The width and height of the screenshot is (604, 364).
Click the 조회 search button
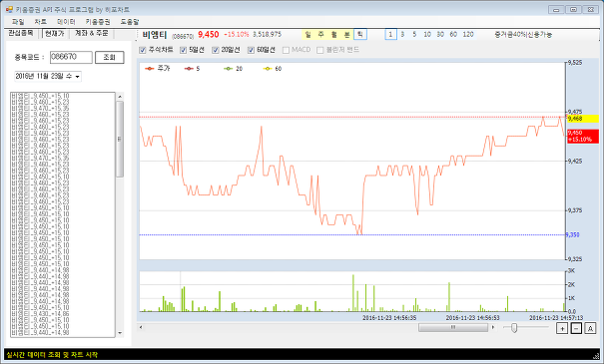(110, 57)
